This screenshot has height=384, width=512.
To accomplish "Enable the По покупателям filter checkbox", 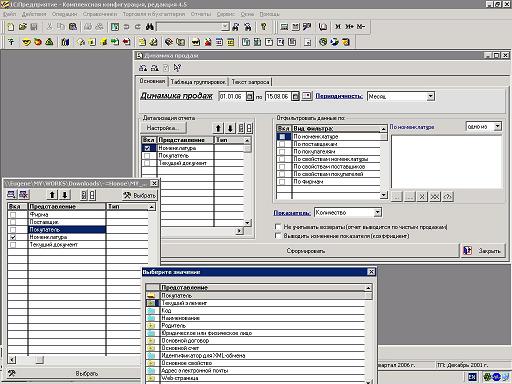I will 282,152.
